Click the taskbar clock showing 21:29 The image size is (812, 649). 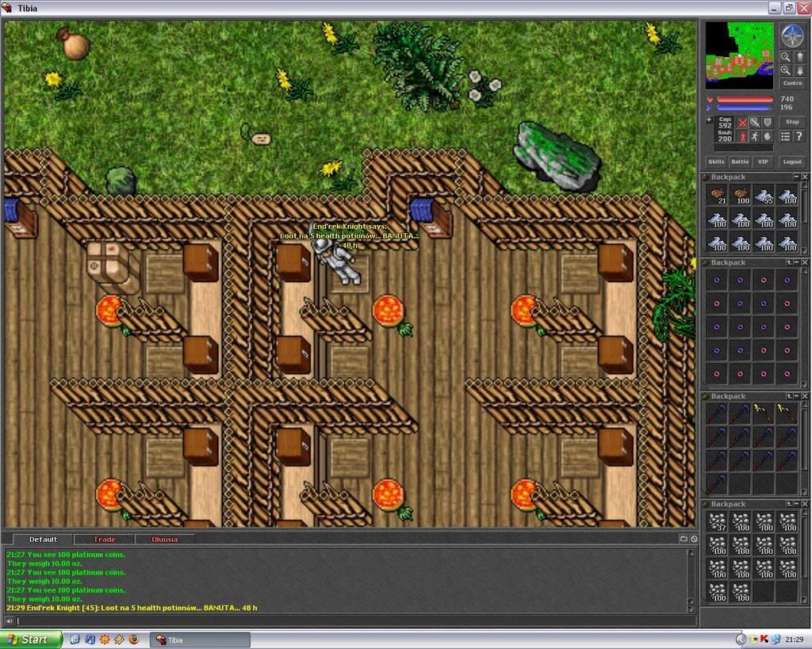[x=795, y=639]
